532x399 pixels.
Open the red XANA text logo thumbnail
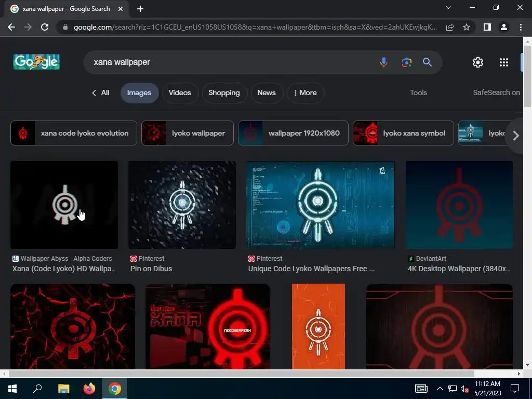[x=208, y=326]
